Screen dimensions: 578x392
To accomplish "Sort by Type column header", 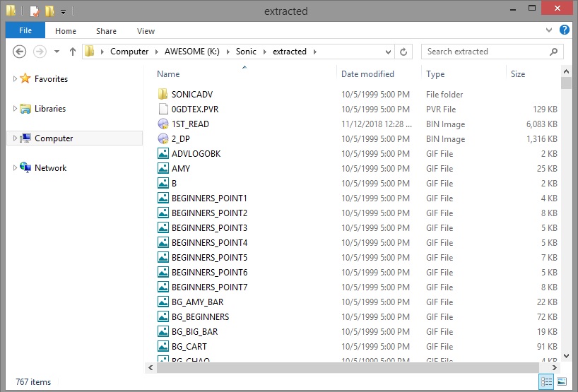I will pyautogui.click(x=435, y=74).
